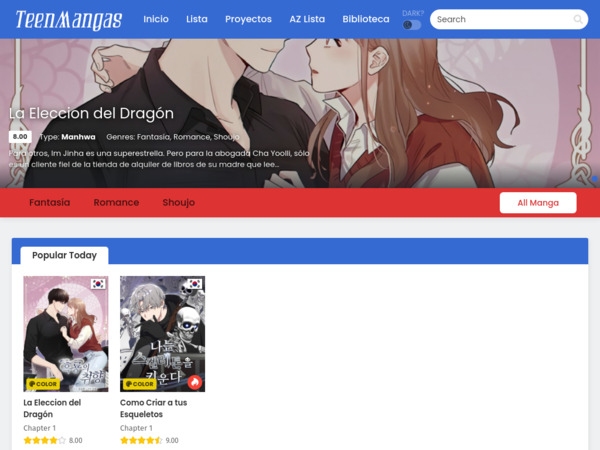Open La Eleccion del Dragón card title
Image resolution: width=600 pixels, height=450 pixels.
[52, 408]
